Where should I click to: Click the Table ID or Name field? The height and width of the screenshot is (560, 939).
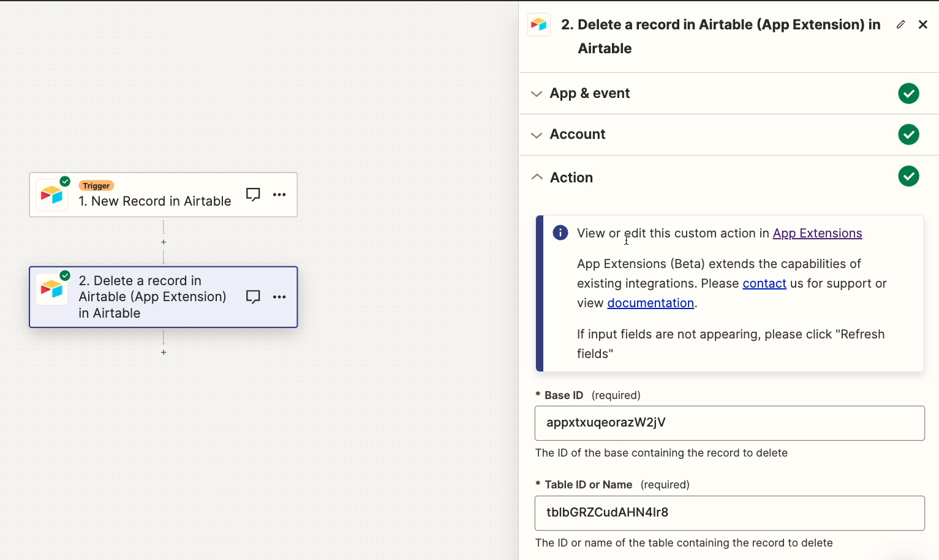tap(730, 513)
